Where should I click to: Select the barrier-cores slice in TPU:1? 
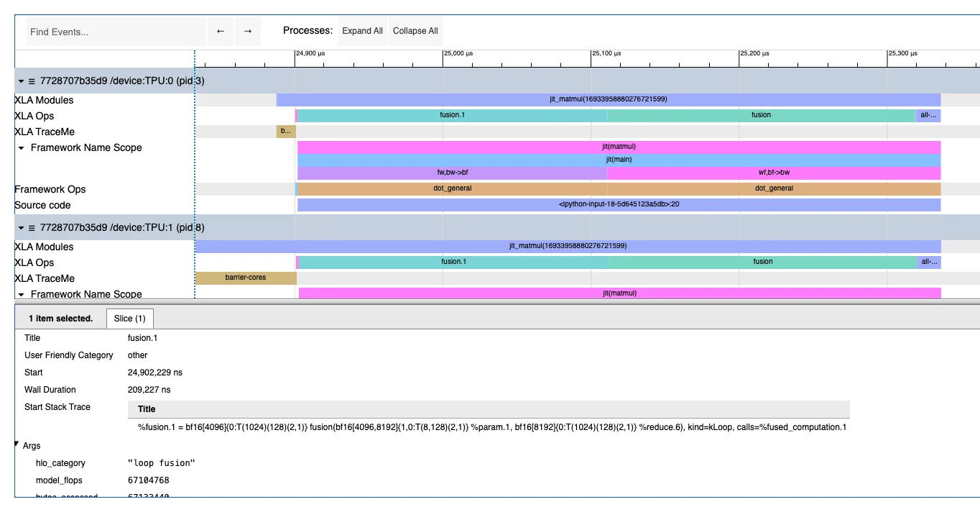point(245,278)
